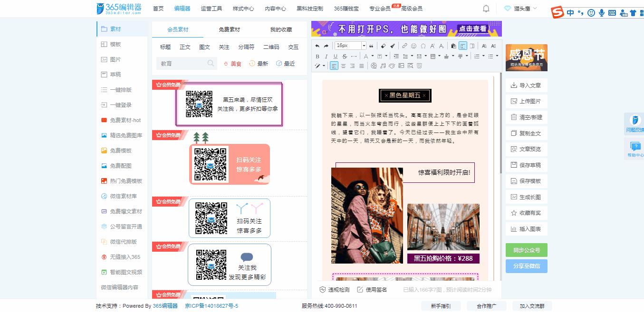644x312 pixels.
Task: Open the emoji insert icon
Action: pos(414,46)
